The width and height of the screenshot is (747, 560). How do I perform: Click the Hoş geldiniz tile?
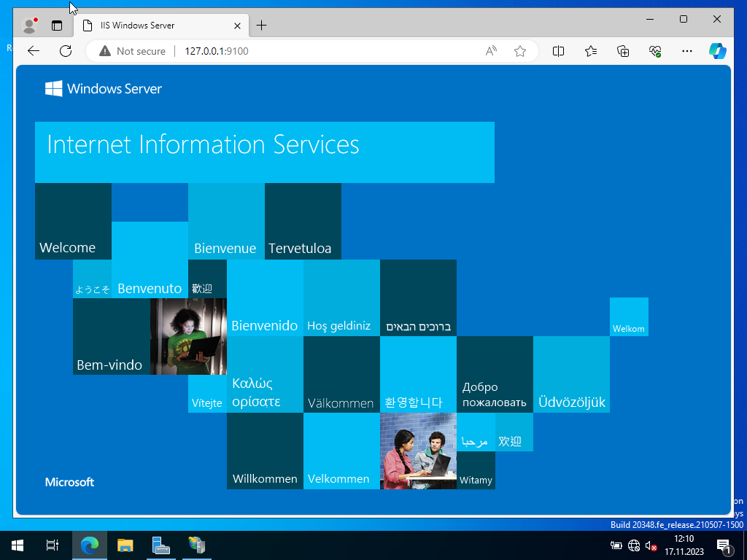click(341, 298)
